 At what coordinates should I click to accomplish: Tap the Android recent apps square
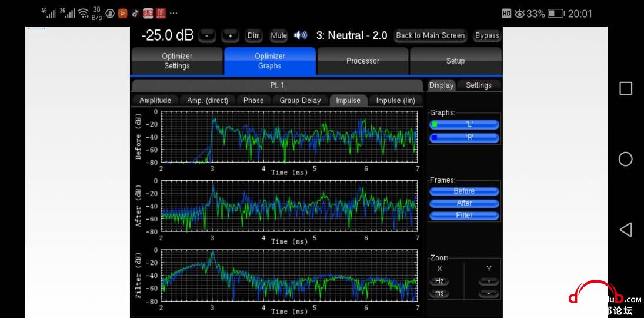(x=626, y=88)
